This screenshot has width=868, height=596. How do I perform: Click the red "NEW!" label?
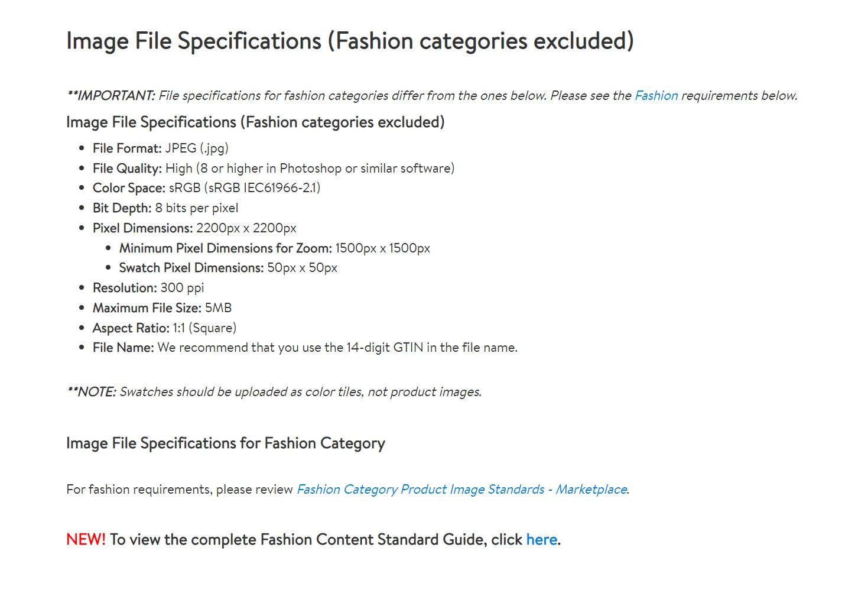pos(86,540)
